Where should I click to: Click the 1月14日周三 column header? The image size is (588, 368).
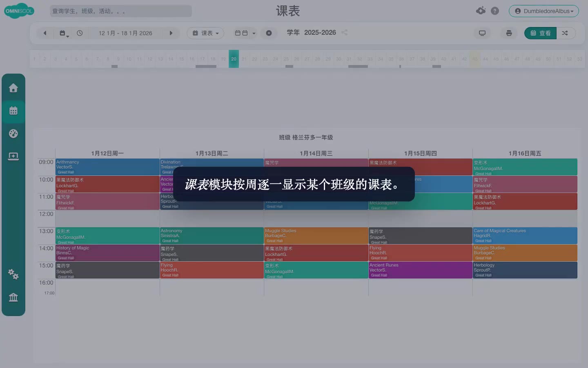pos(316,153)
